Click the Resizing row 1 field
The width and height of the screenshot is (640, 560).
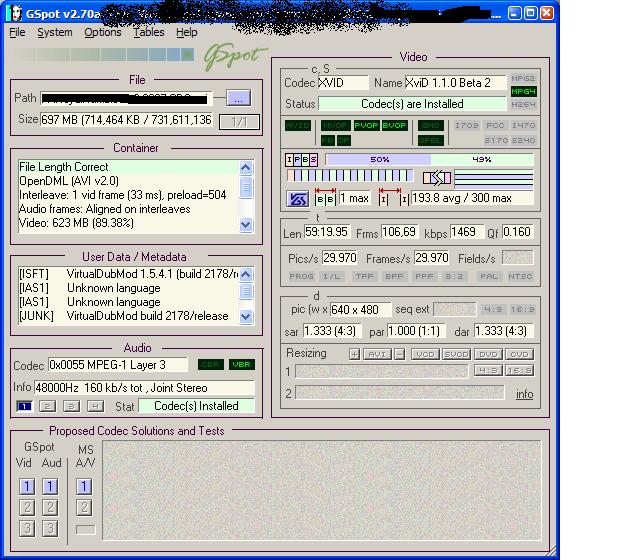(382, 371)
